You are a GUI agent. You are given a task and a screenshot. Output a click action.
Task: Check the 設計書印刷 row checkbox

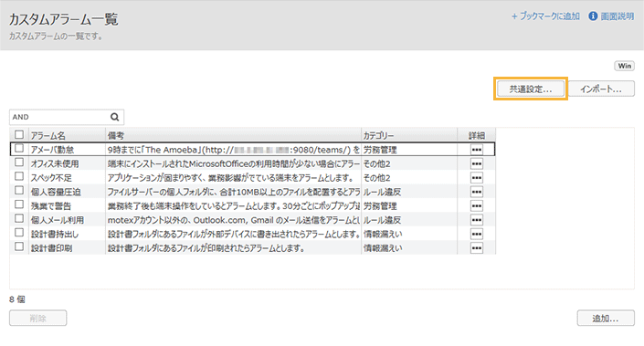(19, 246)
